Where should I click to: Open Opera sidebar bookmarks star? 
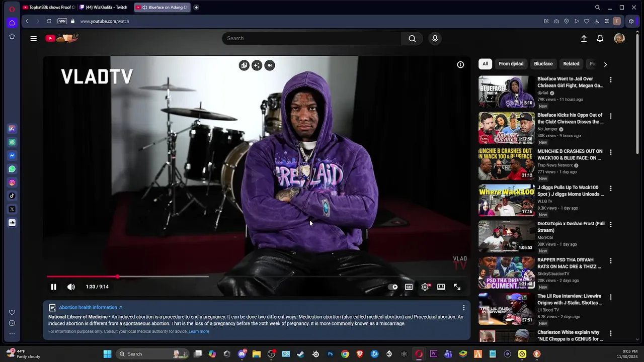12,36
